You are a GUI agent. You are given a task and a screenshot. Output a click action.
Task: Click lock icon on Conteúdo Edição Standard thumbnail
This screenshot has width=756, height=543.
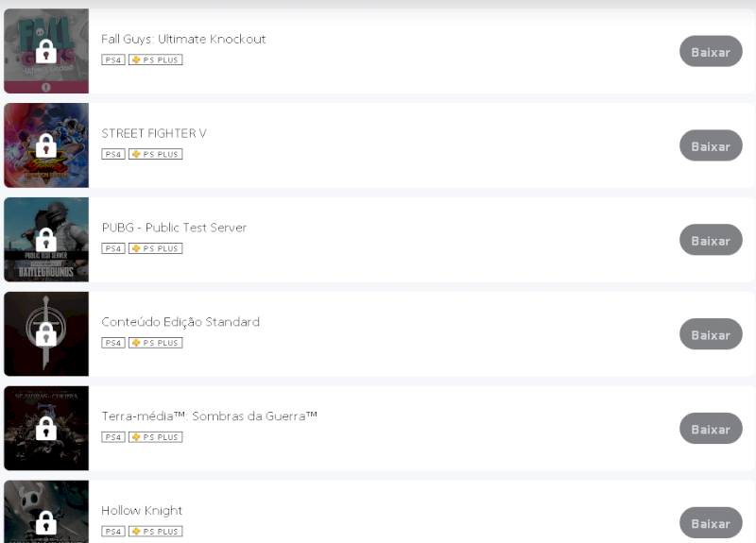tap(45, 334)
